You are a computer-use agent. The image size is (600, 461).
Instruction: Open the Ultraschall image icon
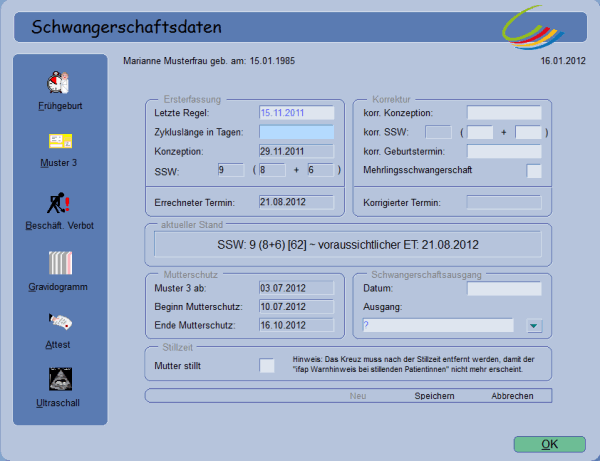(x=60, y=379)
